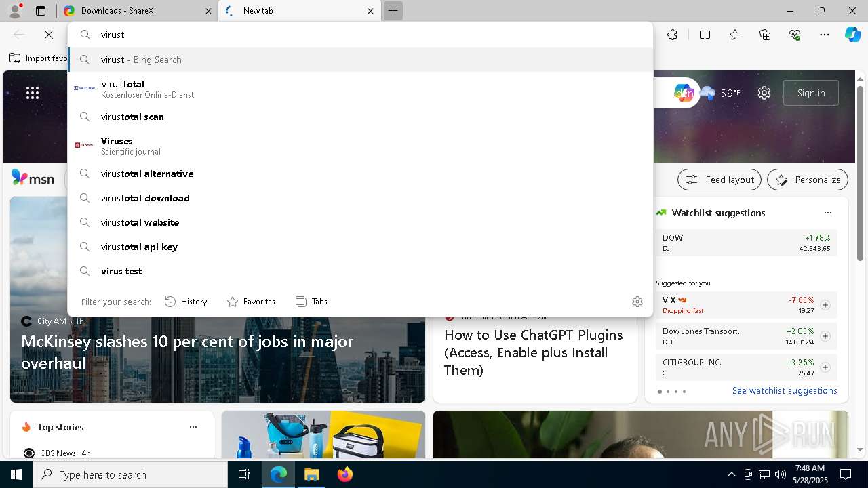Viewport: 868px width, 488px height.
Task: Open the notification center icon
Action: coord(846,474)
